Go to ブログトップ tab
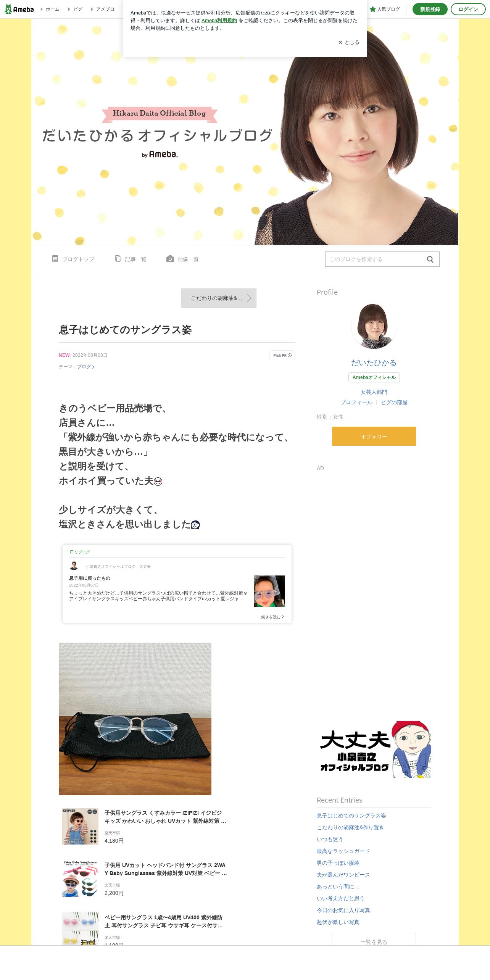 point(73,259)
